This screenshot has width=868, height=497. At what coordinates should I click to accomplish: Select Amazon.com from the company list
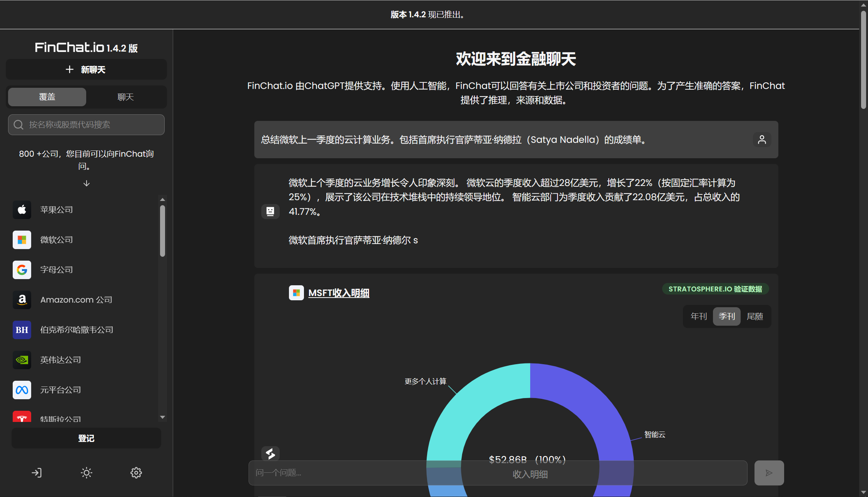point(75,300)
